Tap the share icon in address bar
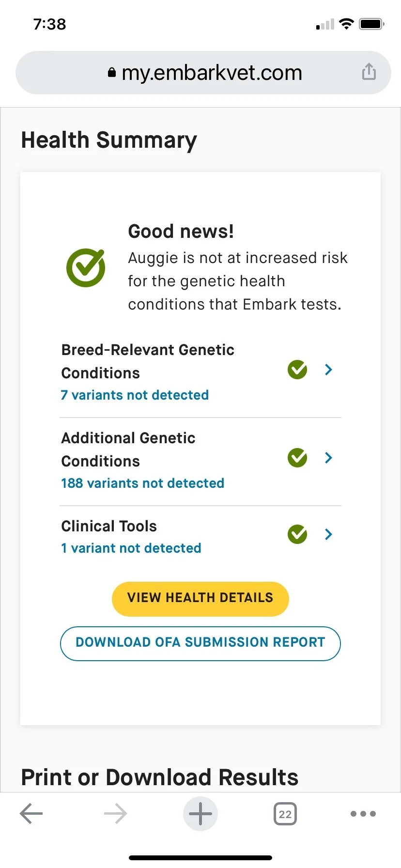Screen dimensions: 401x868 click(x=369, y=72)
